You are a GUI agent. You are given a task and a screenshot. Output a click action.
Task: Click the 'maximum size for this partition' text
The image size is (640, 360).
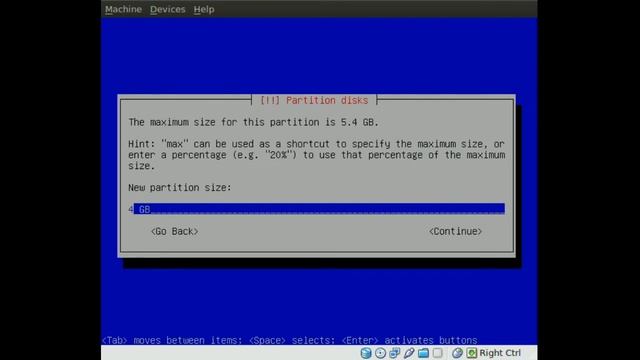(x=253, y=122)
